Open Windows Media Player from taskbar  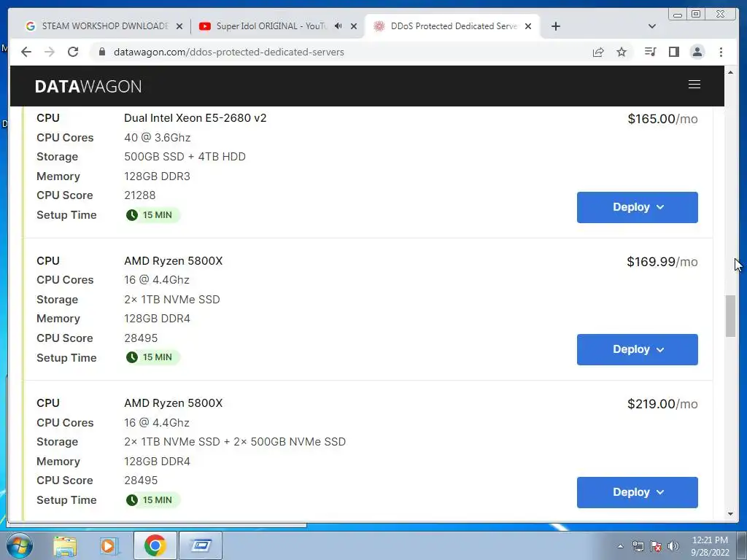(109, 545)
